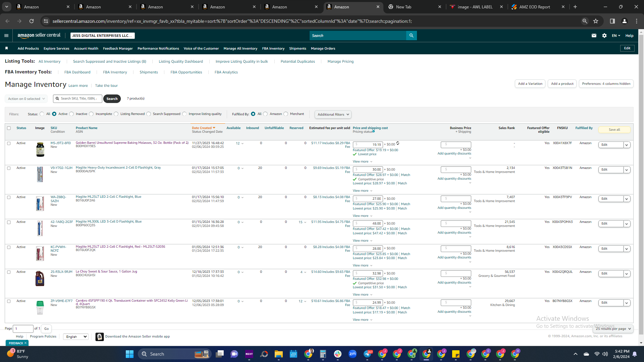
Task: Open Feedback Manager in nav bar
Action: 118,49
